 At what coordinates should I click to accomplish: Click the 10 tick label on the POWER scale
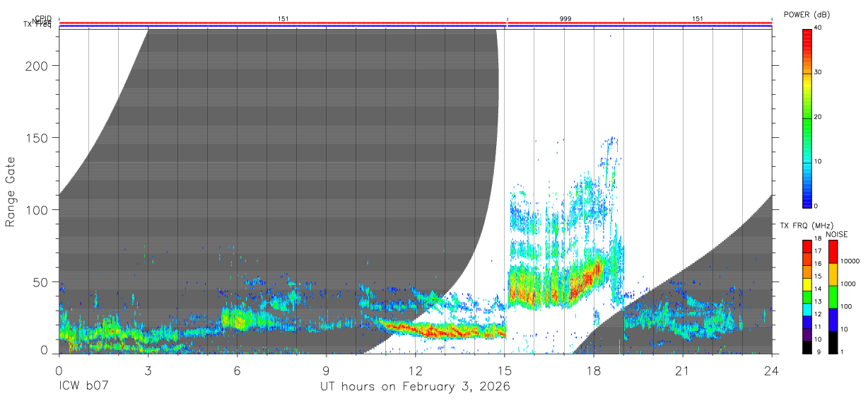(817, 162)
